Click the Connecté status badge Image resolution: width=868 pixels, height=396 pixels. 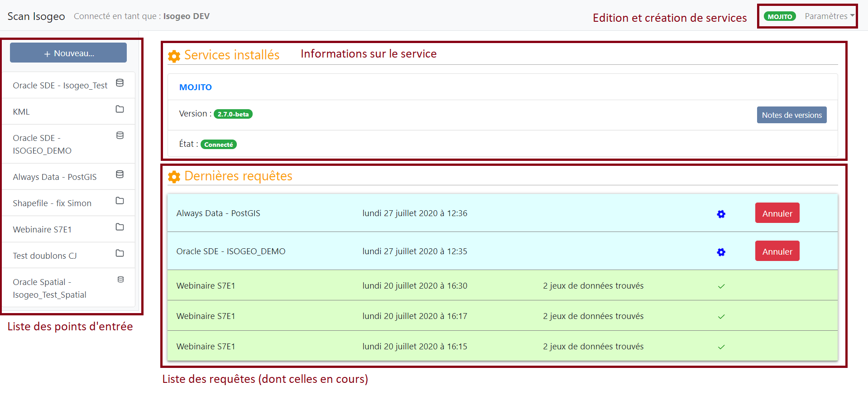click(219, 145)
